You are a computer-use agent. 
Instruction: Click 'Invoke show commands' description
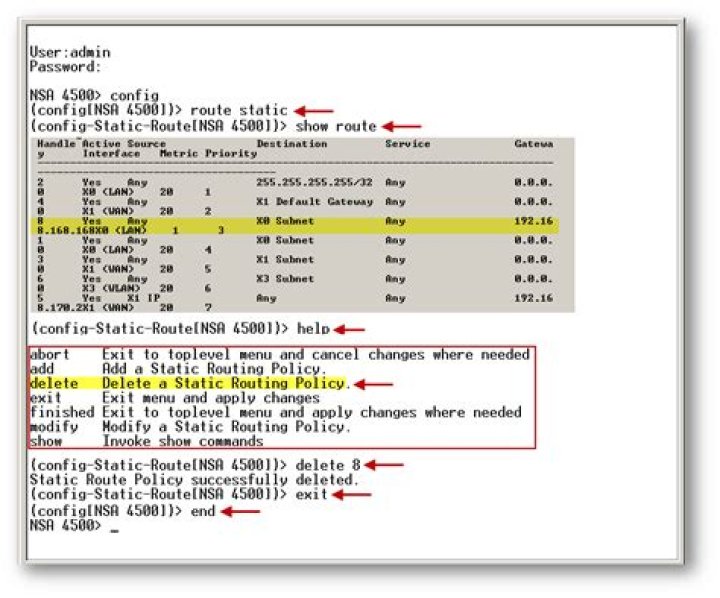pos(183,441)
